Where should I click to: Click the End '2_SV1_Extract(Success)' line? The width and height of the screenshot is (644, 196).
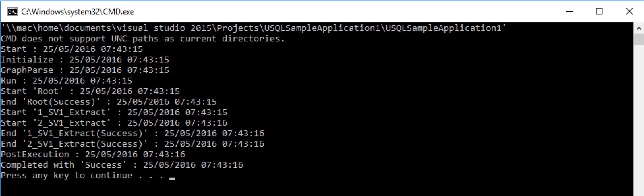pyautogui.click(x=132, y=144)
